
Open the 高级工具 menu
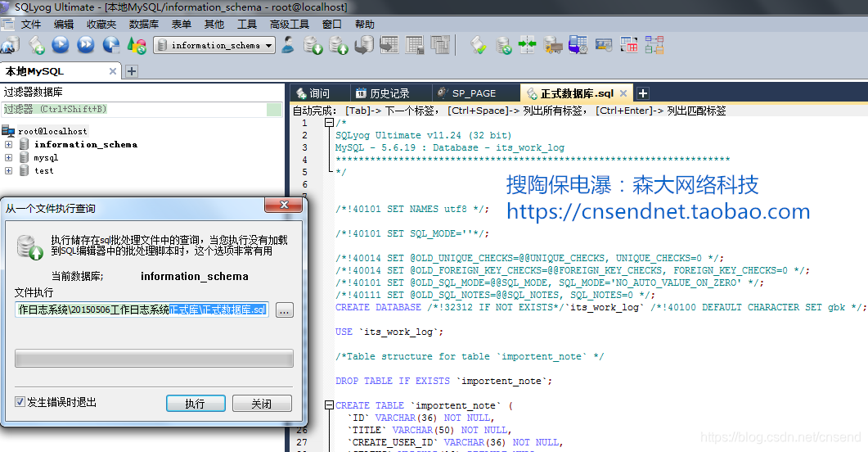pyautogui.click(x=290, y=25)
